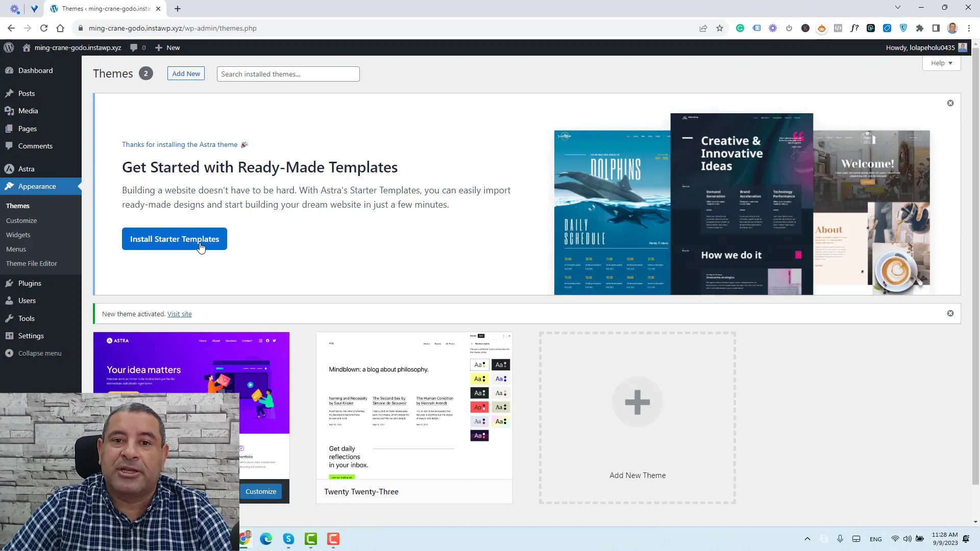Image resolution: width=980 pixels, height=551 pixels.
Task: Click the orange robot extension icon
Action: 822,28
